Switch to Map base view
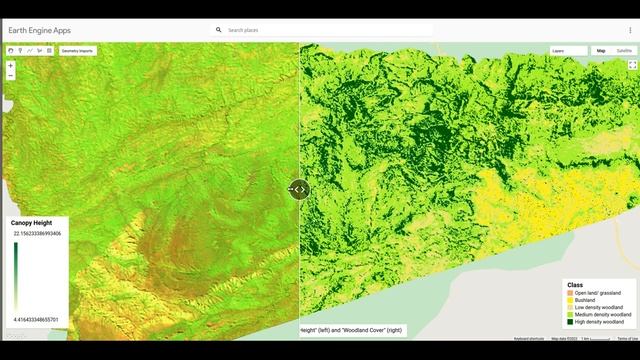 coord(601,51)
